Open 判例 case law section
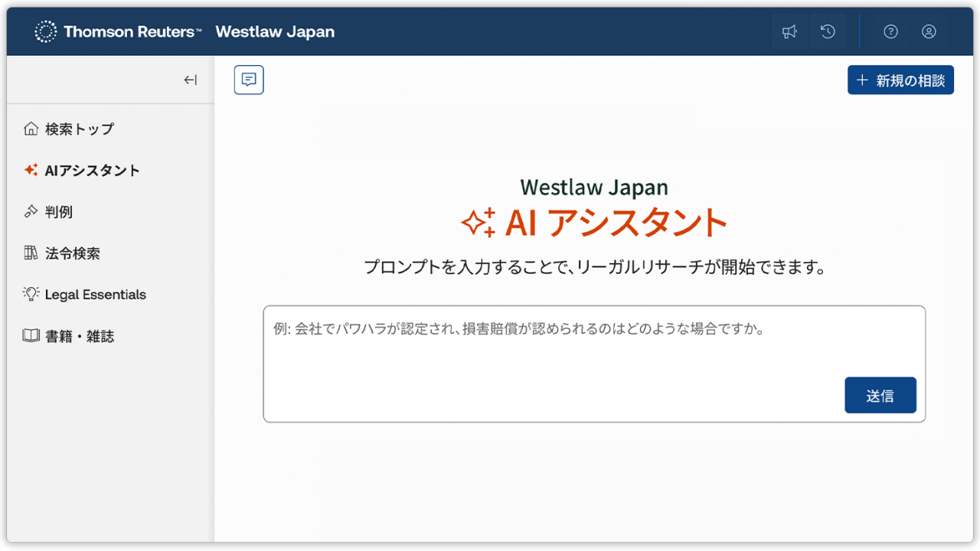Viewport: 980px width, 551px height. (48, 212)
